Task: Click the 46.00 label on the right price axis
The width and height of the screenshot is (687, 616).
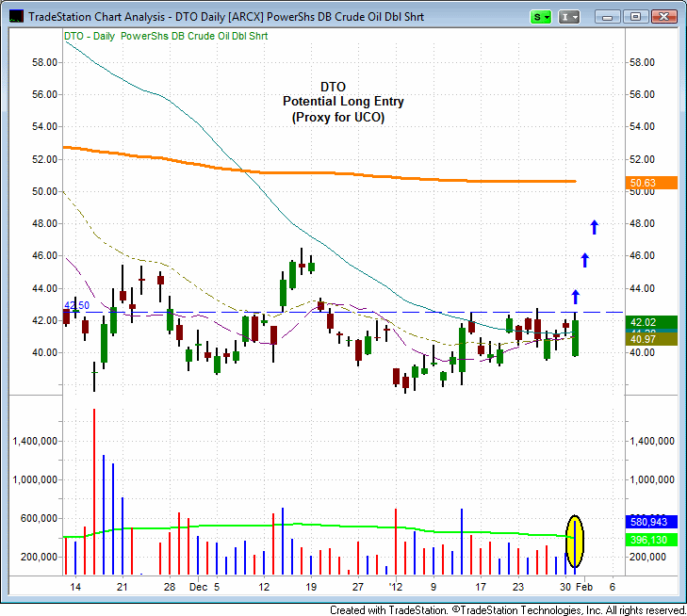Action: [642, 255]
